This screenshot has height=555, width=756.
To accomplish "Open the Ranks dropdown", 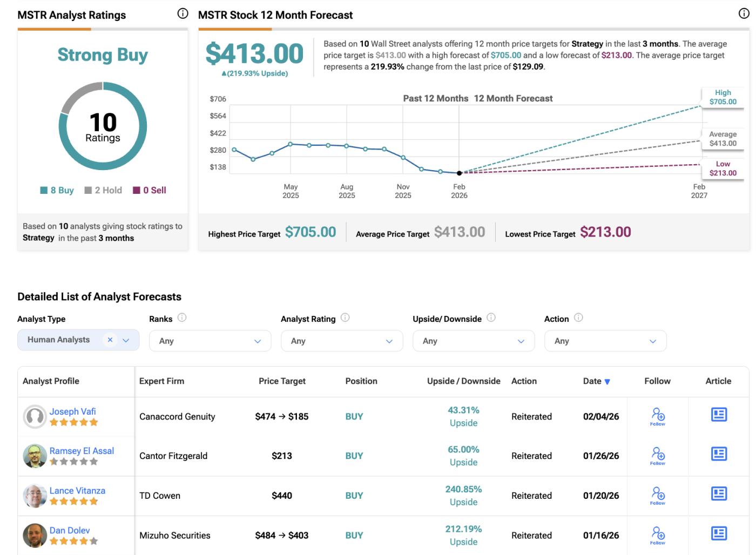I will tap(210, 341).
